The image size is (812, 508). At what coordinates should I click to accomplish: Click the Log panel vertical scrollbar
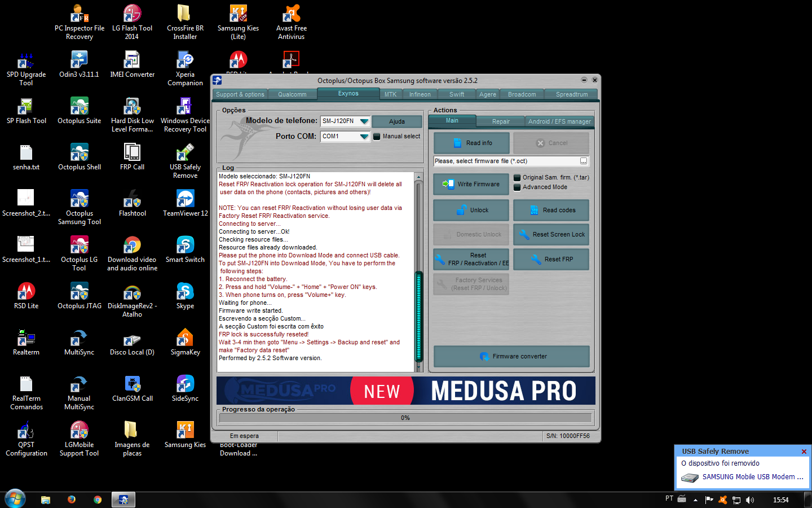419,271
